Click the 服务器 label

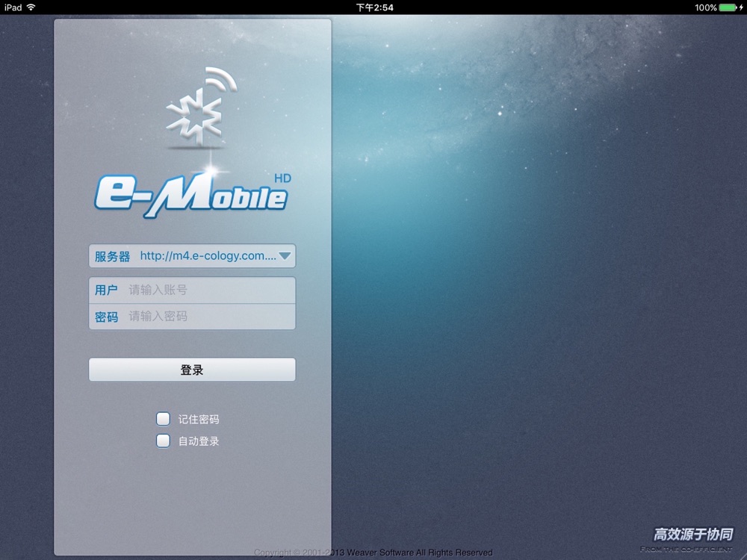112,257
